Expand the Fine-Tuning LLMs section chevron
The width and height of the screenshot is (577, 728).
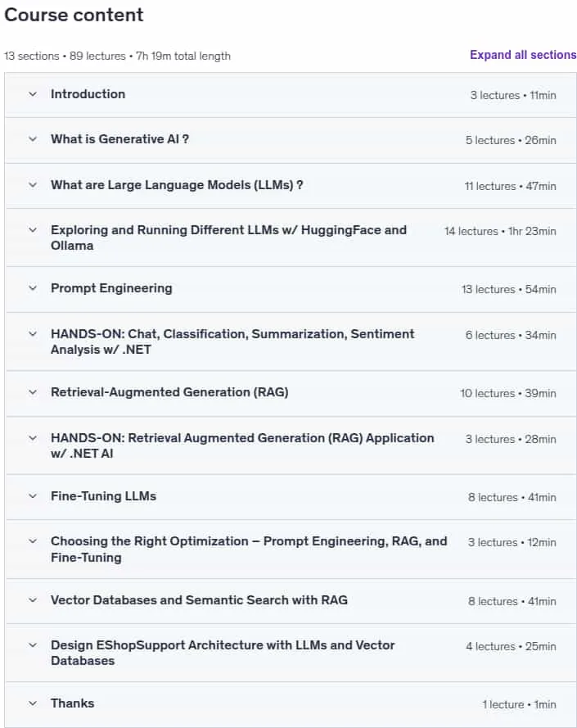33,496
